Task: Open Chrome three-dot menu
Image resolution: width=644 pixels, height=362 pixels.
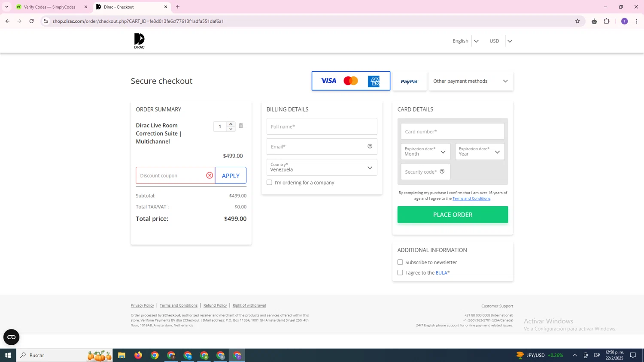Action: coord(637,21)
